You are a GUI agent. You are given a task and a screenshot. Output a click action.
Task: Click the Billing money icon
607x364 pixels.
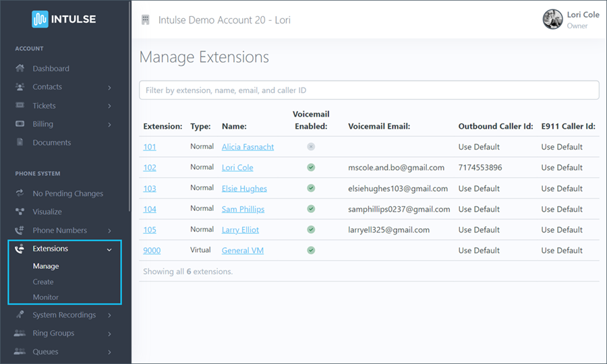pos(20,124)
